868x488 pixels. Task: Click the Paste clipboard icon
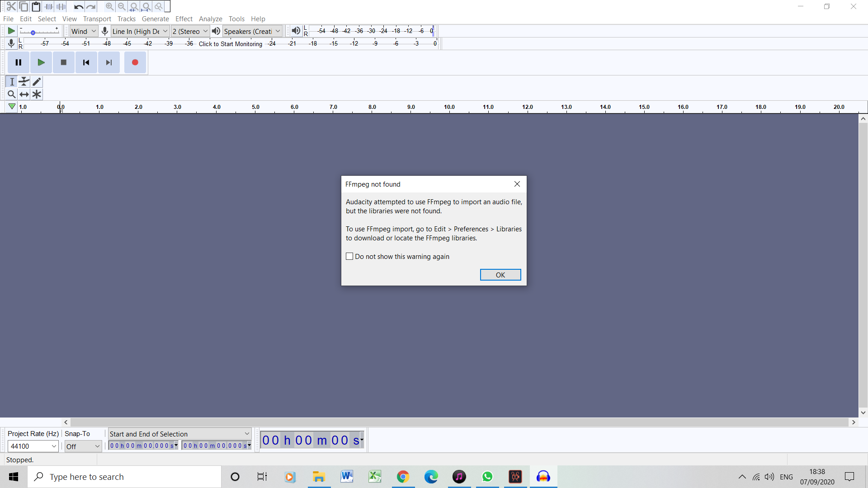[36, 6]
